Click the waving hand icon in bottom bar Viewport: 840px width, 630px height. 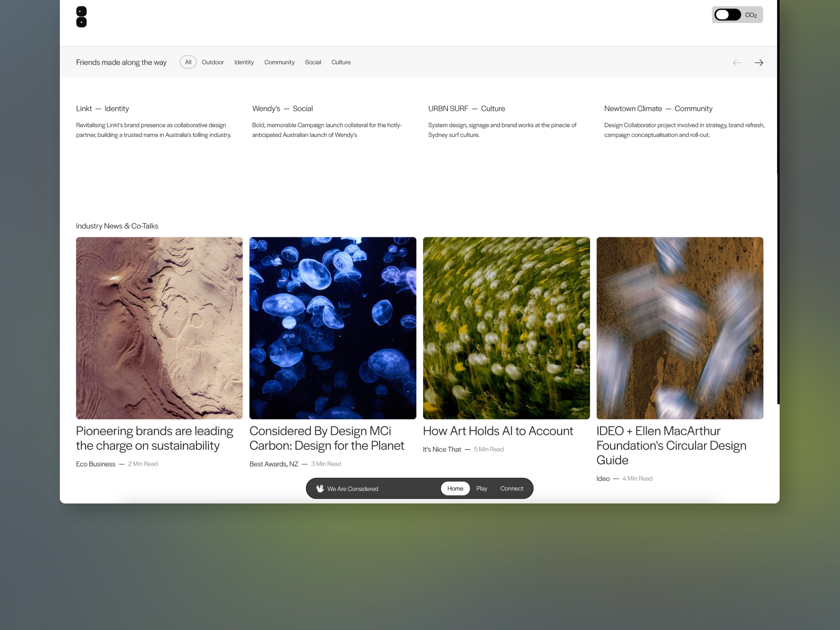[320, 488]
